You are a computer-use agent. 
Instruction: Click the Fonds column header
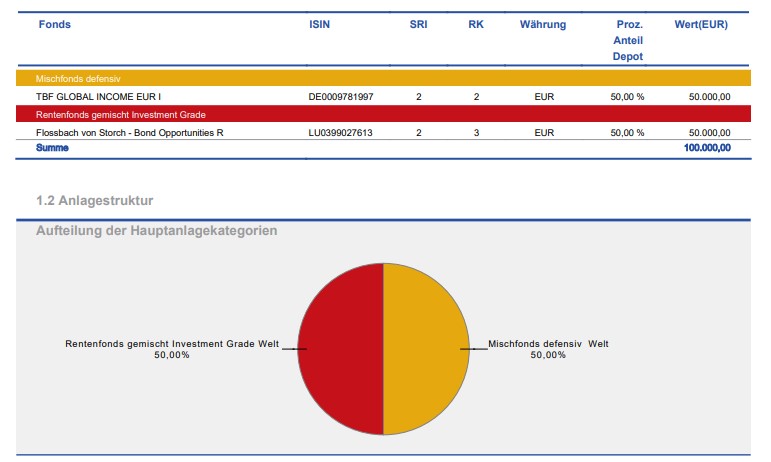tap(54, 24)
